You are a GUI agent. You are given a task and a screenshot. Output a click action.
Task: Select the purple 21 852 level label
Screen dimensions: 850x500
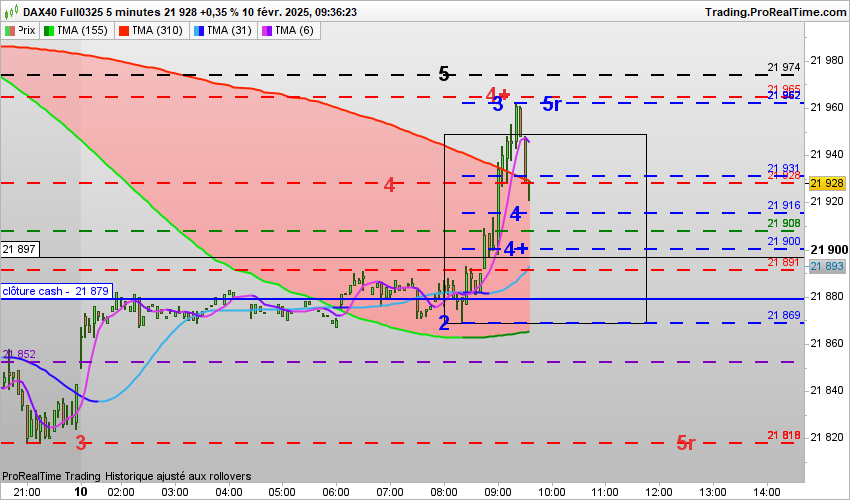click(x=20, y=354)
